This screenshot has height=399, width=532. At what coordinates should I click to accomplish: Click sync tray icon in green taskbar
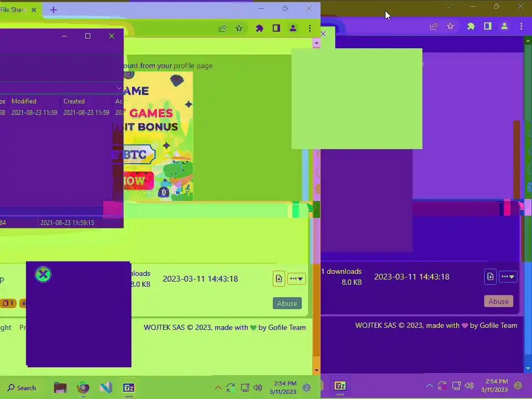[x=230, y=388]
